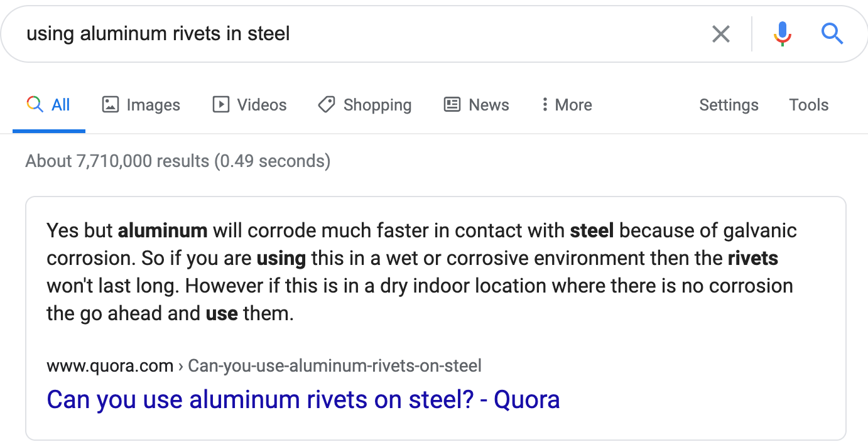Click the Videos play-button icon
Image resolution: width=868 pixels, height=442 pixels.
click(x=221, y=104)
